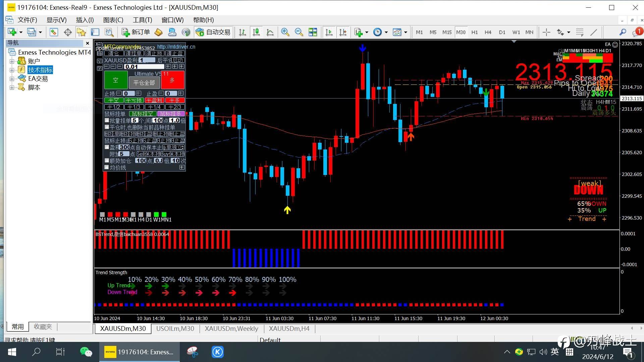The width and height of the screenshot is (644, 362).
Task: Select the H4 timeframe button
Action: [x=488, y=32]
